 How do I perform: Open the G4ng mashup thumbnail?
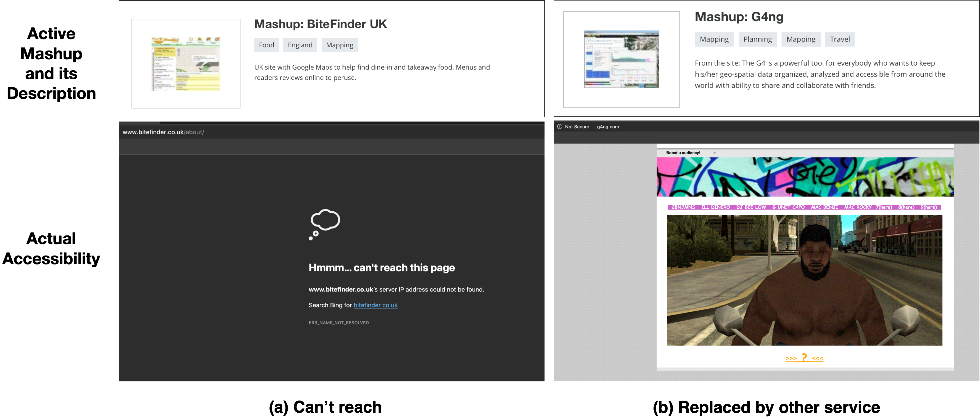(x=621, y=59)
